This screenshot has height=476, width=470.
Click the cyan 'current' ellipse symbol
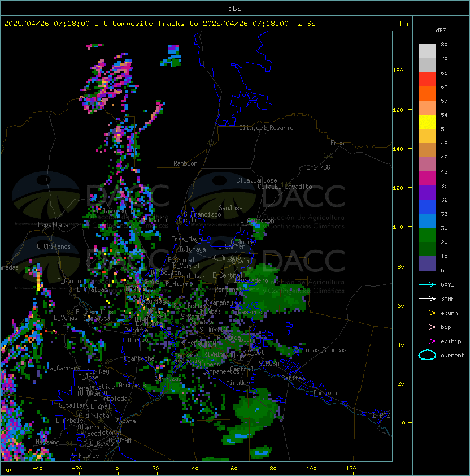coord(427,355)
